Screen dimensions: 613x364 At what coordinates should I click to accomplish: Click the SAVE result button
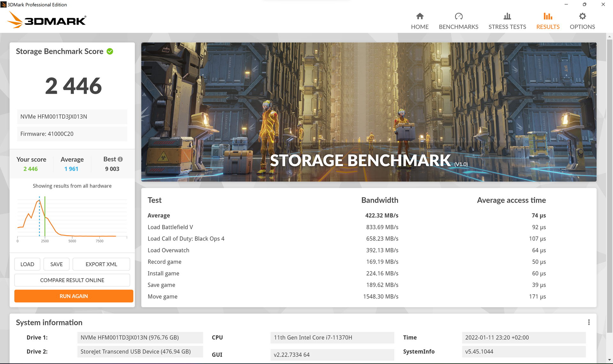tap(57, 264)
